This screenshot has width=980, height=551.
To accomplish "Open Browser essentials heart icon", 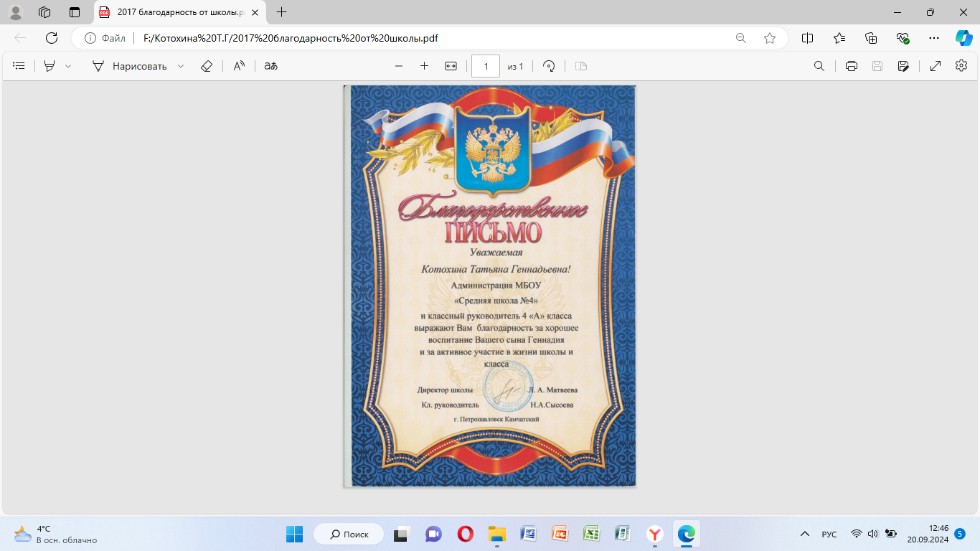I will pos(903,38).
